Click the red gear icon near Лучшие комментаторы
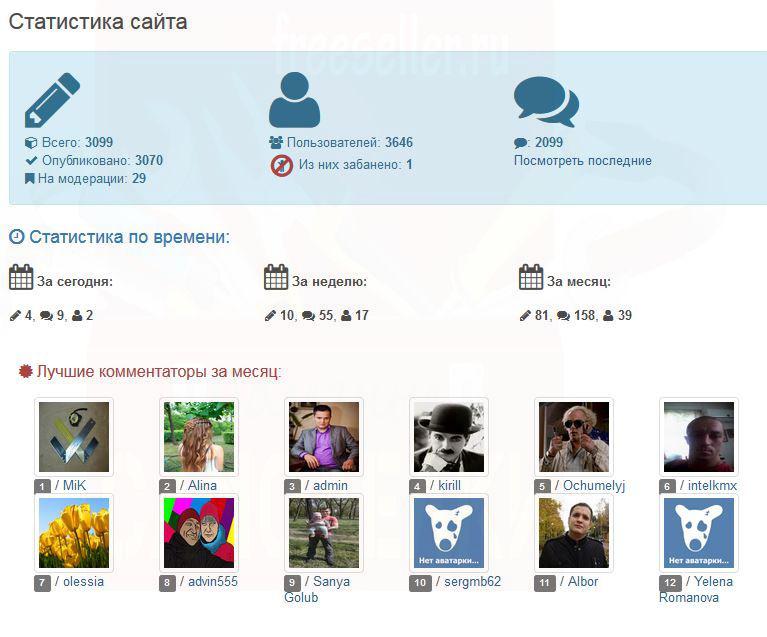 25,371
